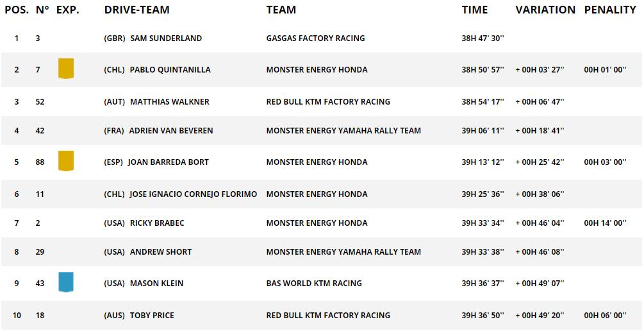Click the VARIATION column header
Viewport: 644px width, 331px height.
coord(545,10)
